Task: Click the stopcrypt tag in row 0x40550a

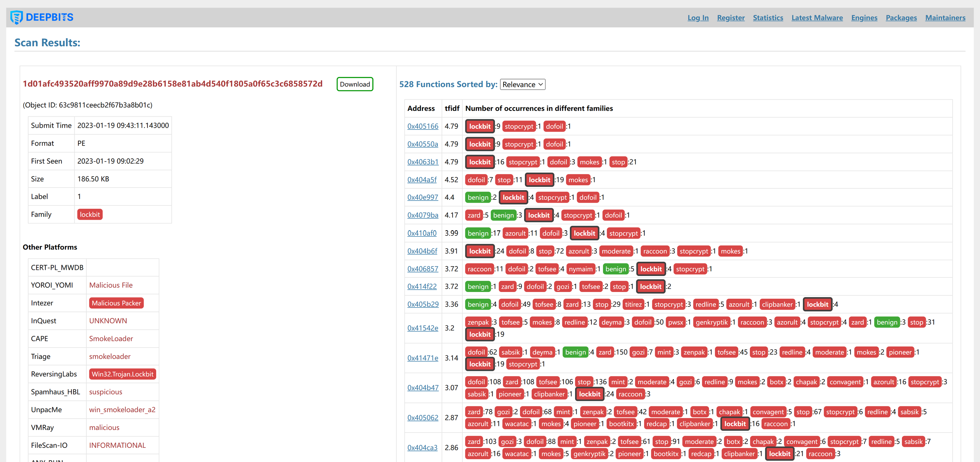Action: coord(519,144)
